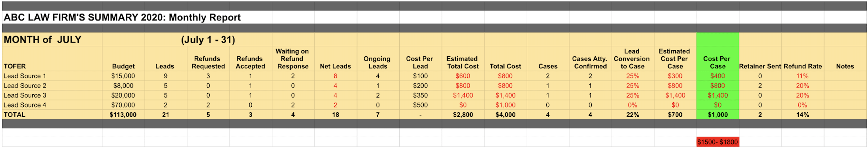868x149 pixels.
Task: Click the green Cost Per Case header cell
Action: (x=717, y=63)
